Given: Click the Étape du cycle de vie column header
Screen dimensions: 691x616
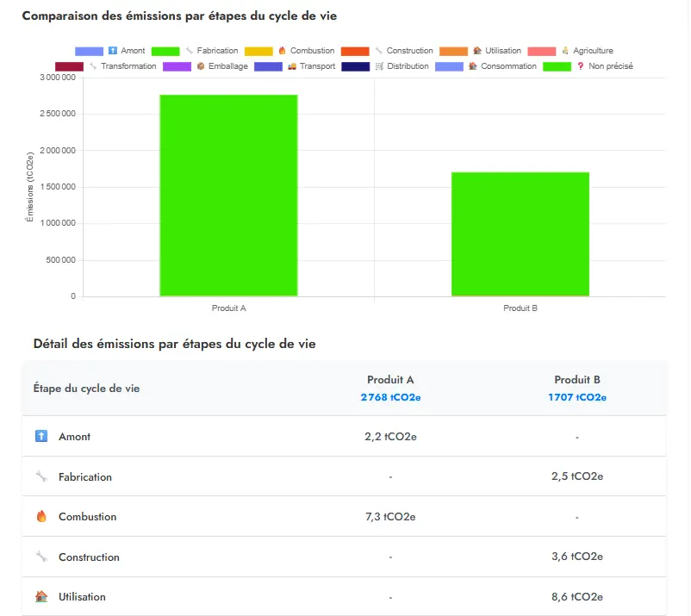Looking at the screenshot, I should click(86, 389).
